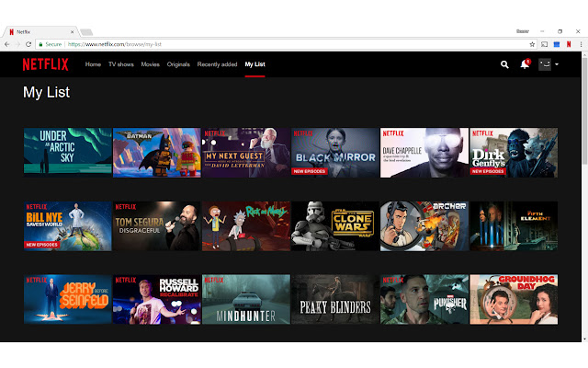Open the Dirk Gently's thumbnail
Image resolution: width=588 pixels, height=368 pixels.
click(x=514, y=153)
